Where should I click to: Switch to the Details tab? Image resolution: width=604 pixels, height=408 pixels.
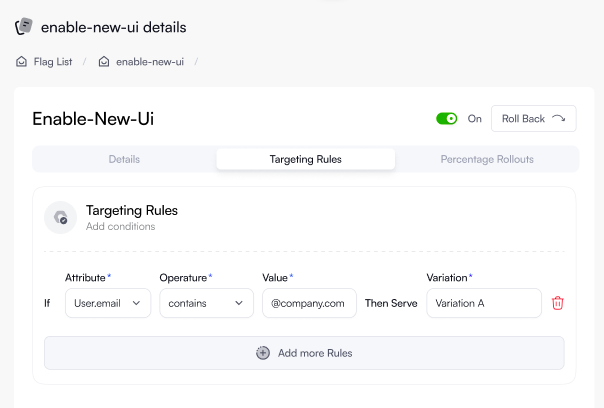(124, 159)
